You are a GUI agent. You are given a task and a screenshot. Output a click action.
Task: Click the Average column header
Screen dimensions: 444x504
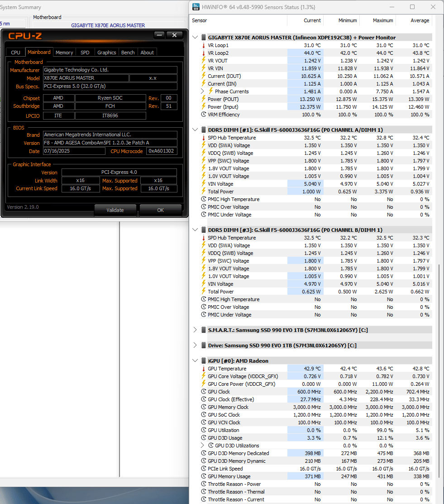click(x=414, y=20)
